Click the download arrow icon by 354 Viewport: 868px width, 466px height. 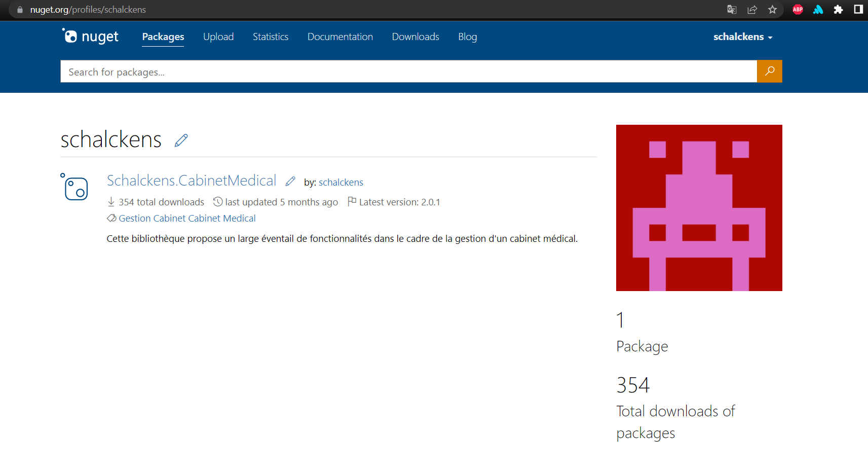111,202
